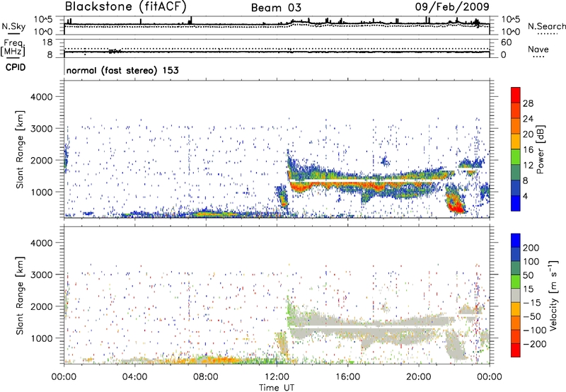Click the 'CPID' label
The height and width of the screenshot is (392, 566).
click(16, 67)
